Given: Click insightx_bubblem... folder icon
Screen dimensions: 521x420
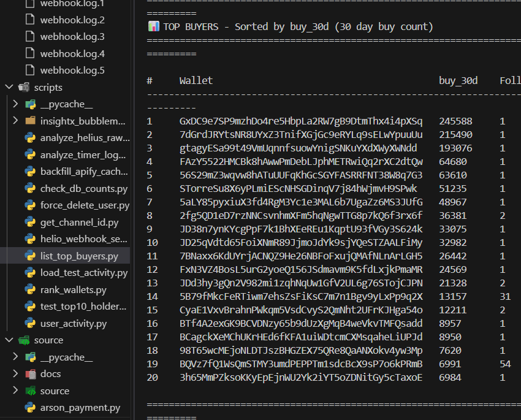Looking at the screenshot, I should point(30,121).
